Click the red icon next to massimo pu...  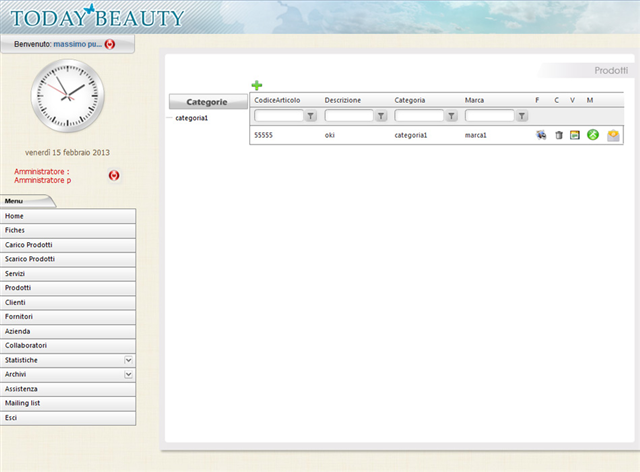pos(110,44)
